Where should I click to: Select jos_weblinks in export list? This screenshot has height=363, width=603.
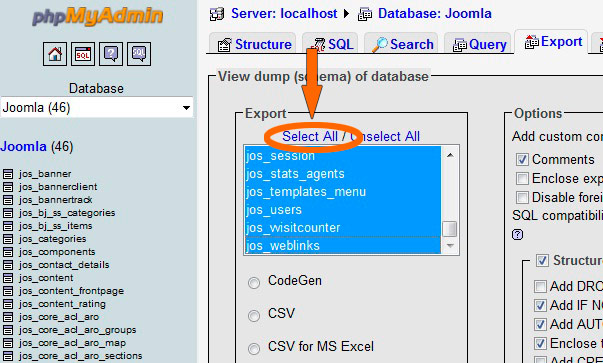pyautogui.click(x=343, y=245)
